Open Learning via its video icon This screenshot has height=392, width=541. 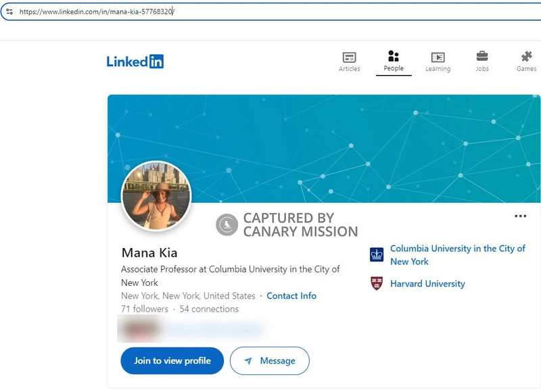point(438,56)
